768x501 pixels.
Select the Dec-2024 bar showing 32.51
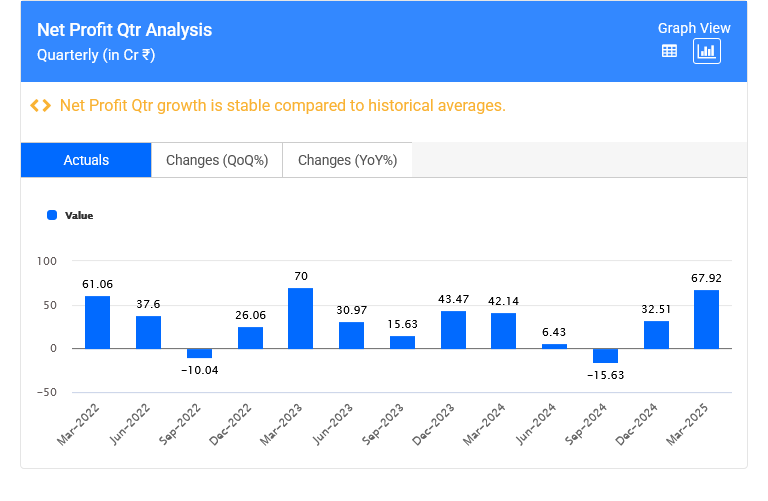tap(656, 334)
